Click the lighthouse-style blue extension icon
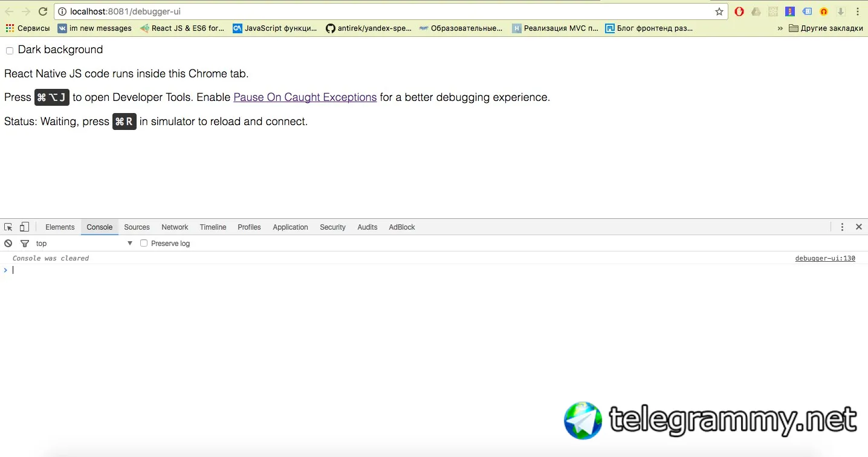 coord(790,11)
